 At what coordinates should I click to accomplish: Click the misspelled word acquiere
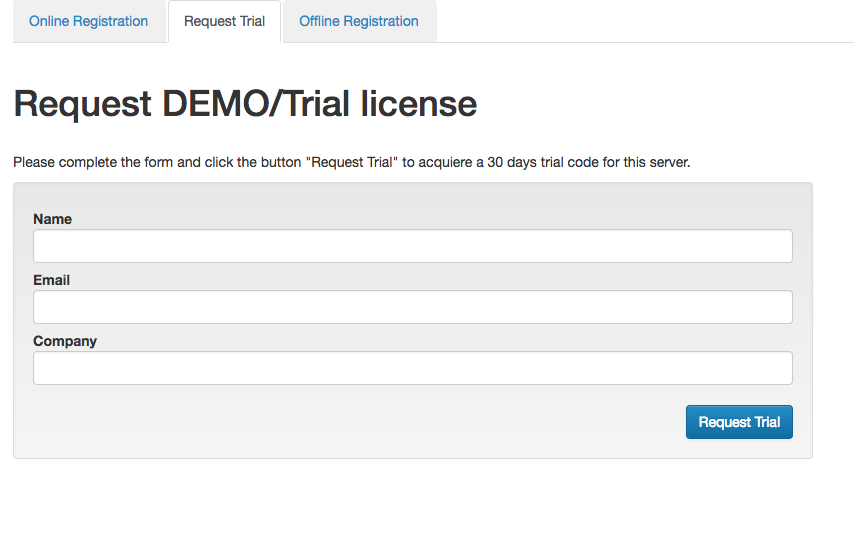click(x=445, y=163)
